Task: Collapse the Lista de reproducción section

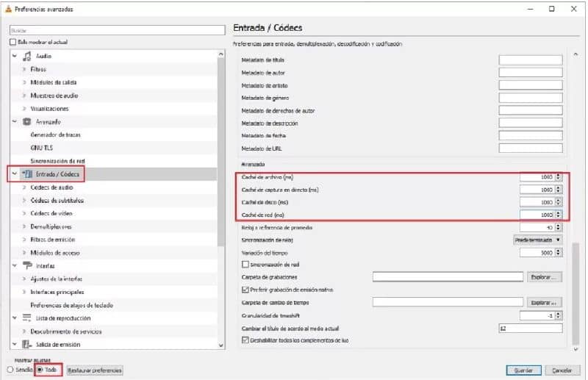Action: click(15, 318)
